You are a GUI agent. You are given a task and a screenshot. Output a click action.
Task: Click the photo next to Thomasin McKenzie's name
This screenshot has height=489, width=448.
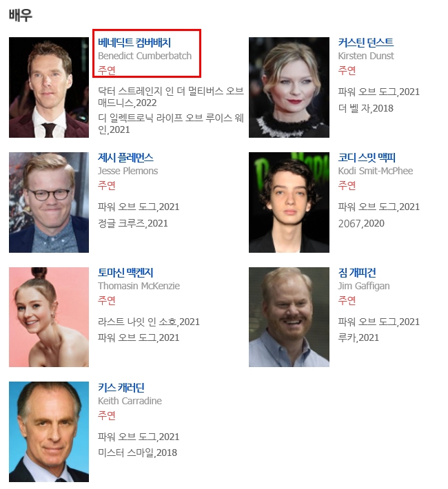[49, 318]
